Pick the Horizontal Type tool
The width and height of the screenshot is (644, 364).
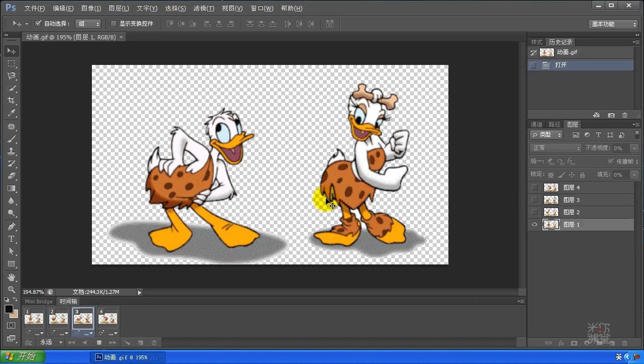tap(11, 239)
